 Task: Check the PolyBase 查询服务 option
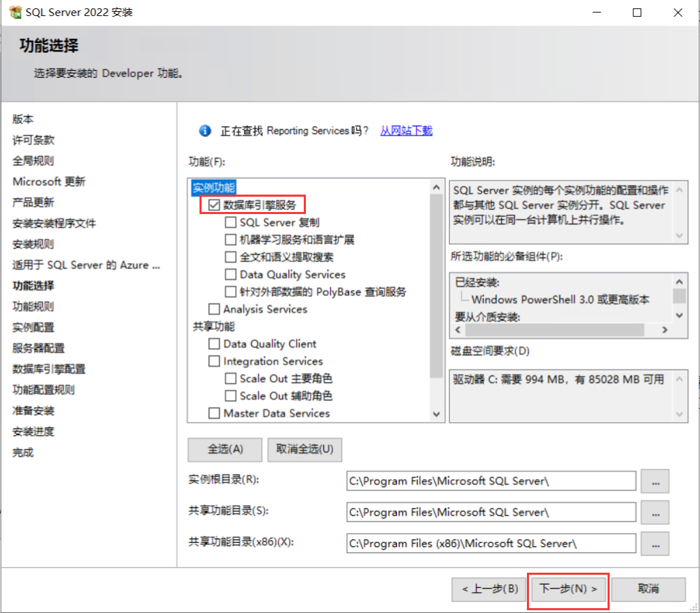point(231,291)
